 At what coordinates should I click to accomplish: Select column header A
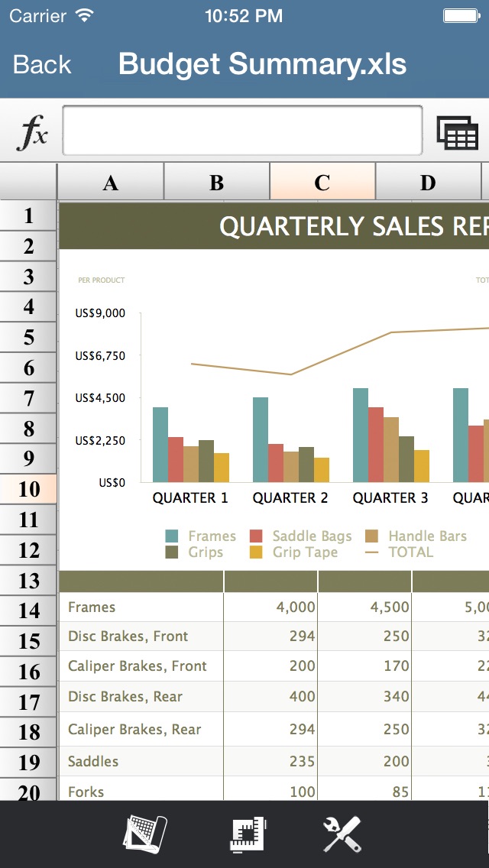(112, 182)
